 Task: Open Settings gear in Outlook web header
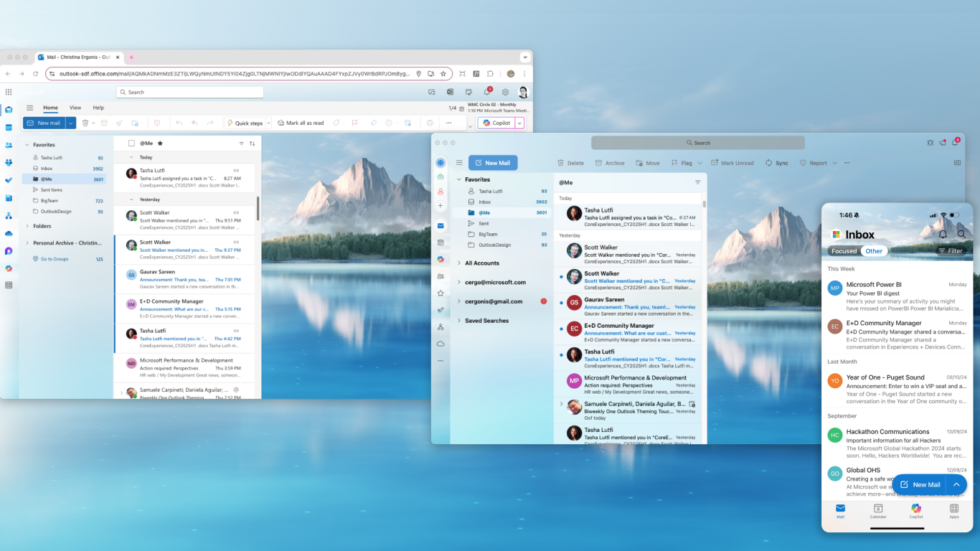(x=505, y=92)
